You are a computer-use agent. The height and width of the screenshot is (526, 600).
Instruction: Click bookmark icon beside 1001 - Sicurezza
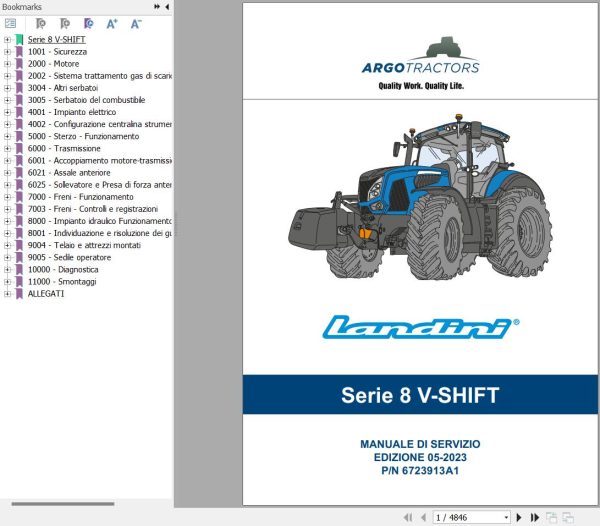pyautogui.click(x=19, y=52)
